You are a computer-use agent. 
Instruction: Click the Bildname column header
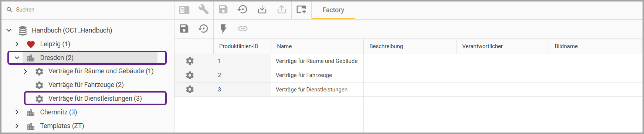coord(595,46)
